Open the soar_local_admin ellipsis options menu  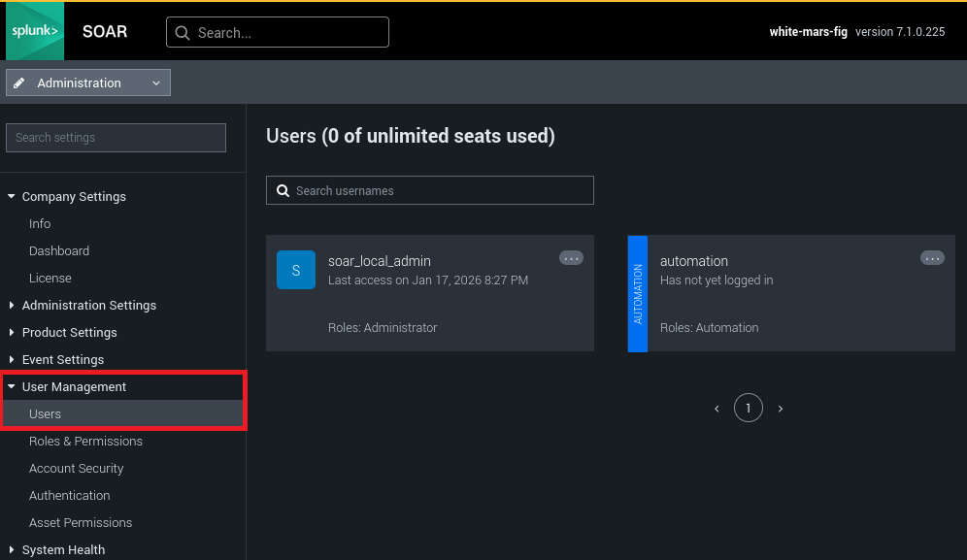pos(571,258)
